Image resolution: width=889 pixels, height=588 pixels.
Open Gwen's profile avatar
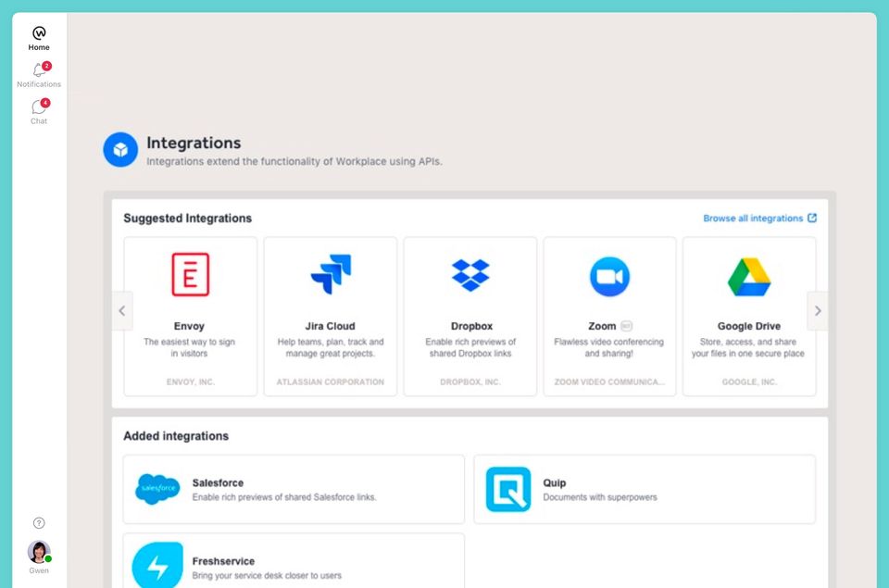tap(39, 552)
